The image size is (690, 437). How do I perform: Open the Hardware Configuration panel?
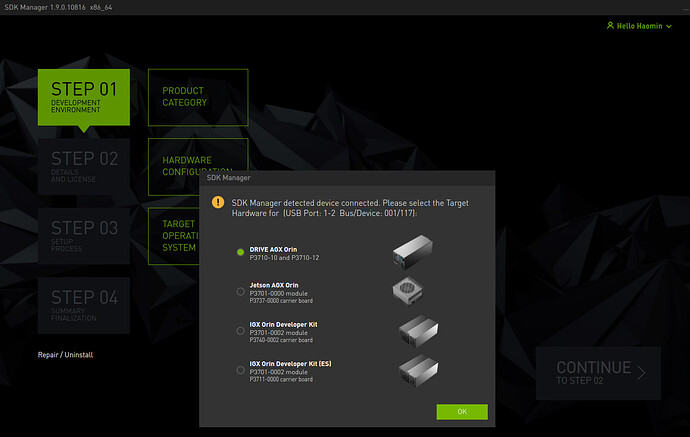(x=198, y=155)
